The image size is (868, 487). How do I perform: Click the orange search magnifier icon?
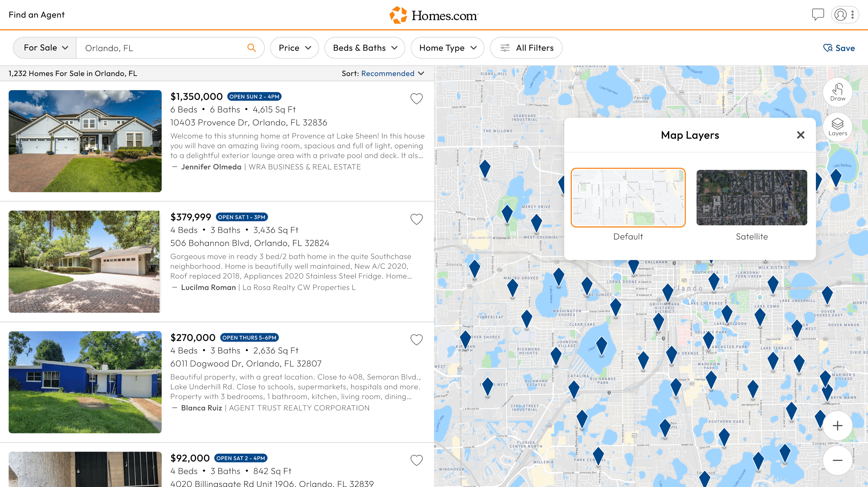(x=251, y=48)
